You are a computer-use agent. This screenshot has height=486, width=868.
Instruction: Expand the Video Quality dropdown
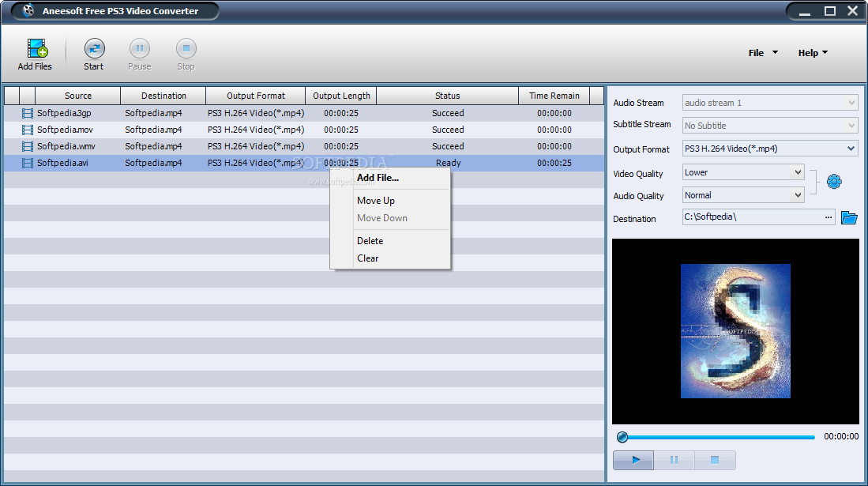click(798, 172)
